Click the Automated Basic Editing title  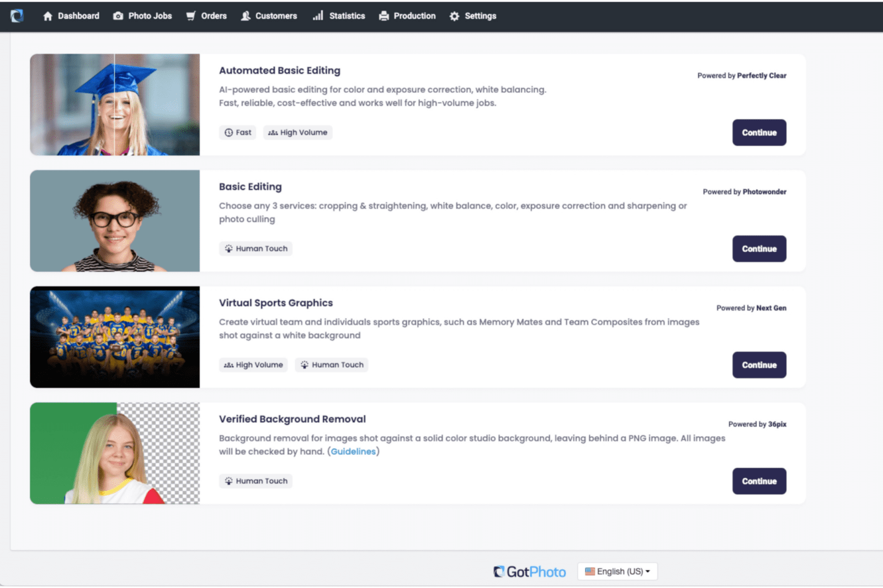click(x=280, y=71)
